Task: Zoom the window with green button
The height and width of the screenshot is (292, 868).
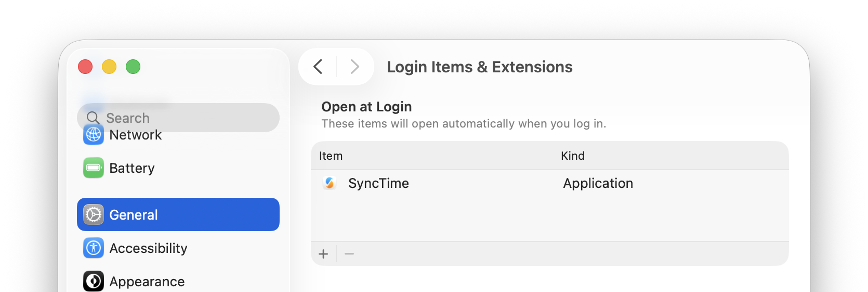Action: [x=133, y=67]
